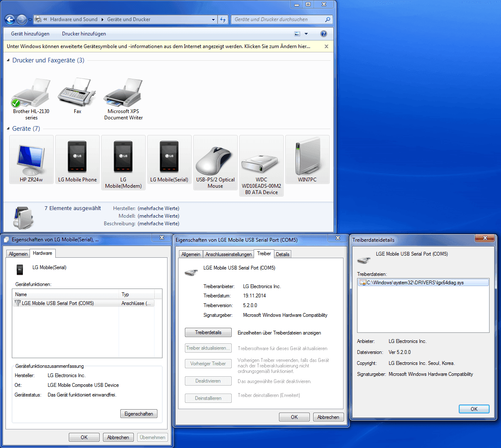Click OK in LG Mobile(Serial) properties dialog
The height and width of the screenshot is (448, 501).
(x=84, y=437)
